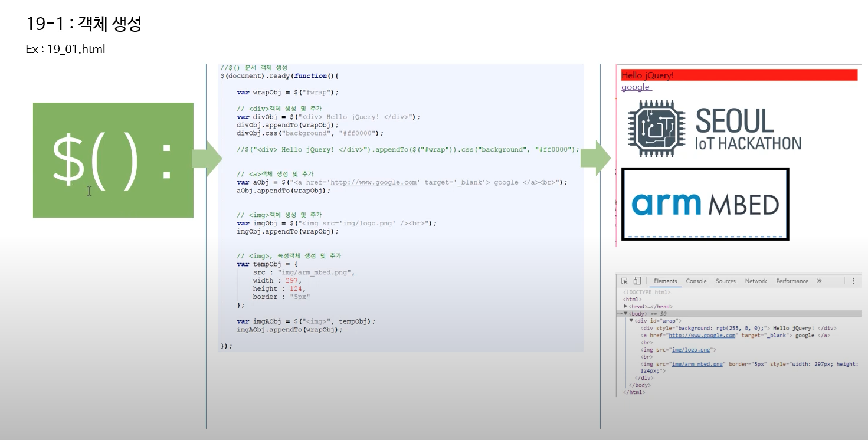Click the comment // <a>객체 생성 및 추가
Screen dimensions: 868x440
(x=276, y=174)
